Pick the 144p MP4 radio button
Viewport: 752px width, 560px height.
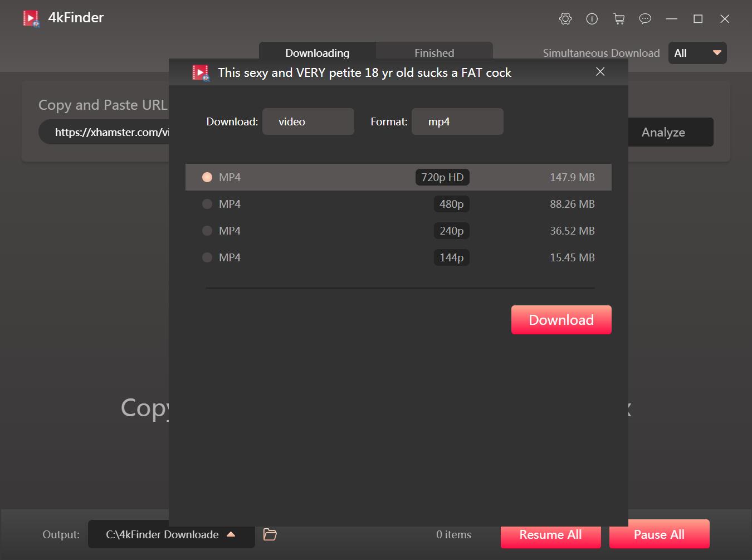coord(207,257)
